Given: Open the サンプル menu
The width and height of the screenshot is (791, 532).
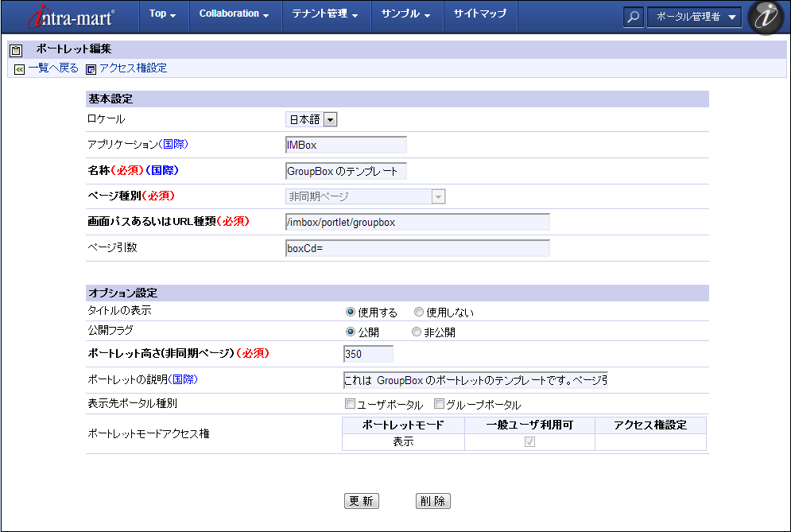Looking at the screenshot, I should [x=405, y=14].
